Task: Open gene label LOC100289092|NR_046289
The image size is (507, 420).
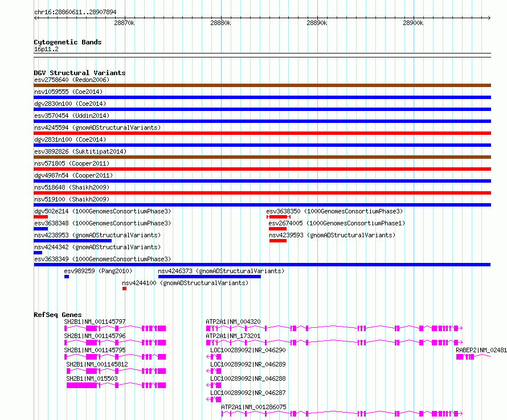Action: (x=248, y=364)
